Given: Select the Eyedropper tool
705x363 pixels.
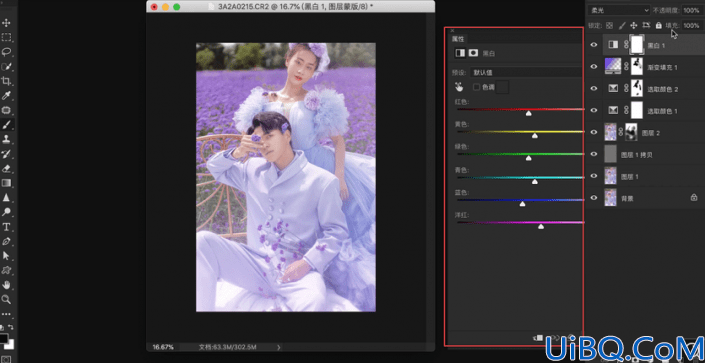Looking at the screenshot, I should (x=6, y=95).
